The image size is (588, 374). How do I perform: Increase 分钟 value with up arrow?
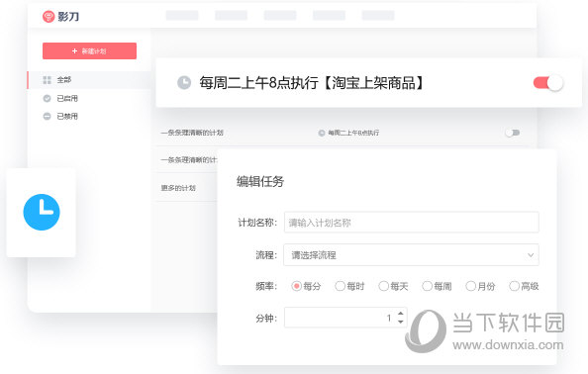401,314
